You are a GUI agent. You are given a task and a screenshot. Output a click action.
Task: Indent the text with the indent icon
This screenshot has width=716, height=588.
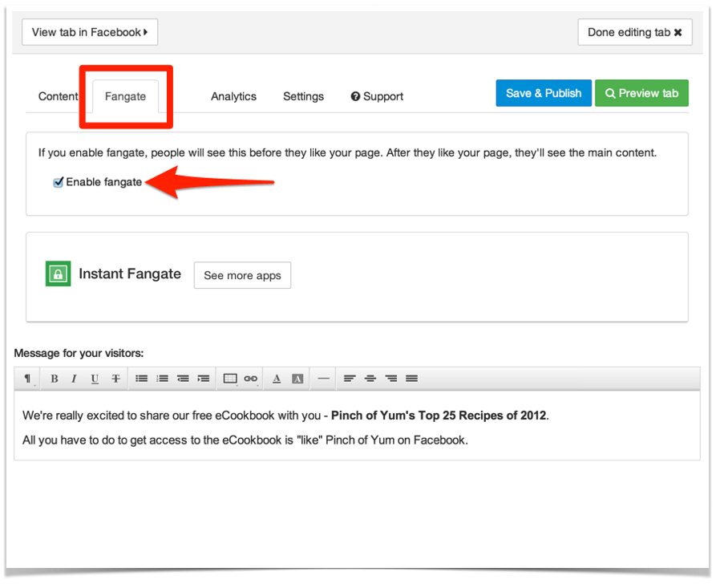(204, 379)
